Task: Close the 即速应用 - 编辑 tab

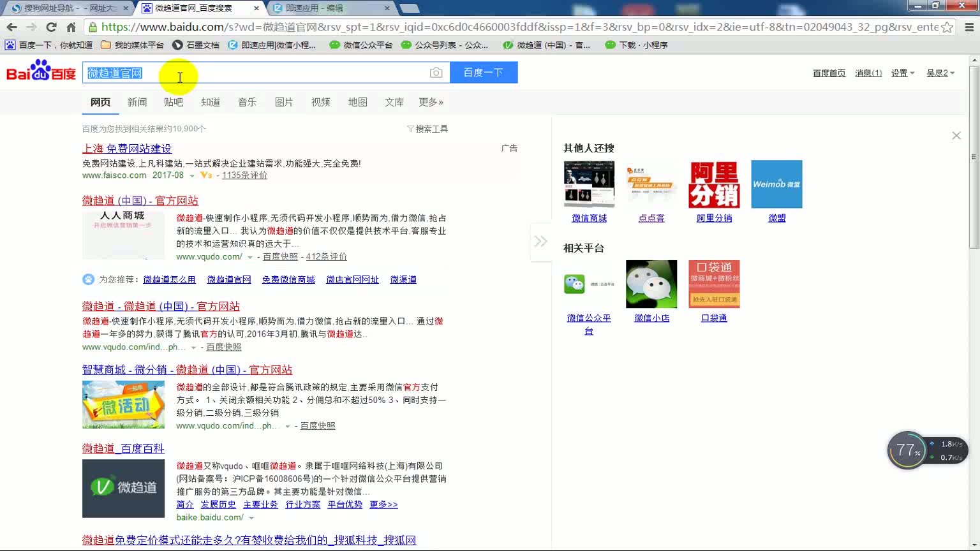Action: click(x=387, y=8)
